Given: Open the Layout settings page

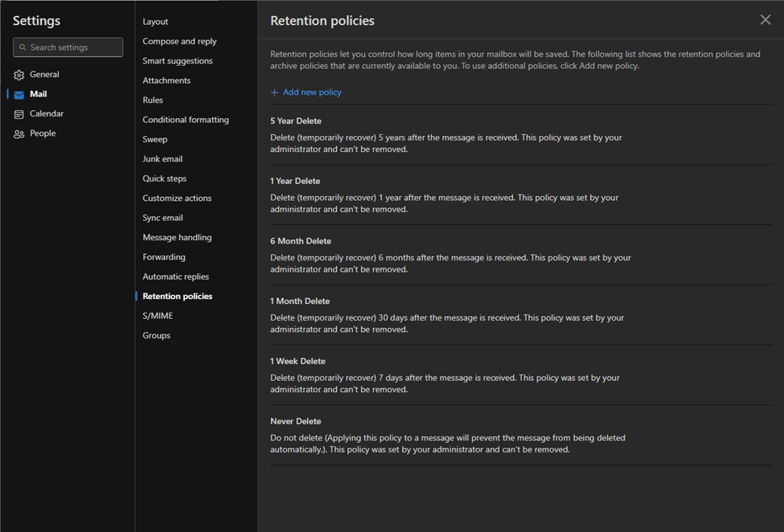Looking at the screenshot, I should (x=155, y=22).
